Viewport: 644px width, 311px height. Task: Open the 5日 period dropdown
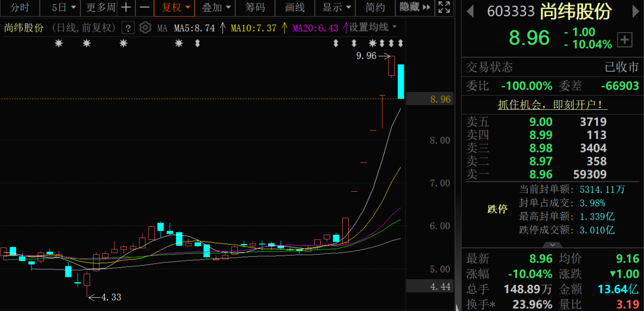pyautogui.click(x=64, y=7)
